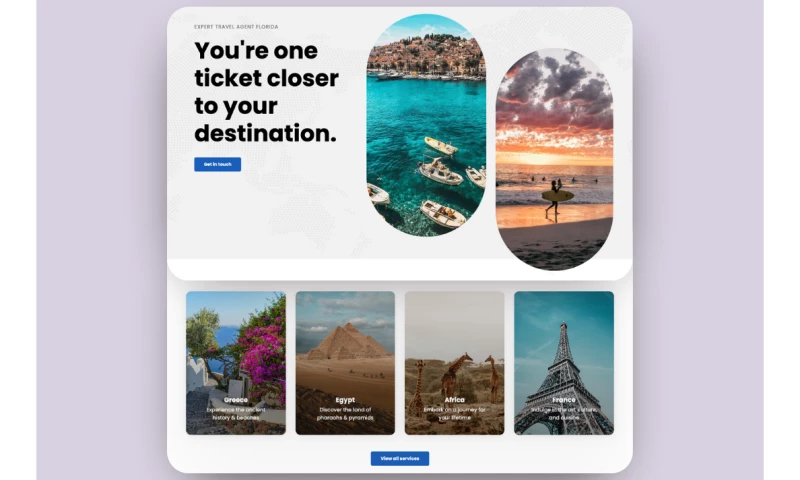Click the blue Get in touch button
Screen dimensions: 800x480
pyautogui.click(x=217, y=164)
